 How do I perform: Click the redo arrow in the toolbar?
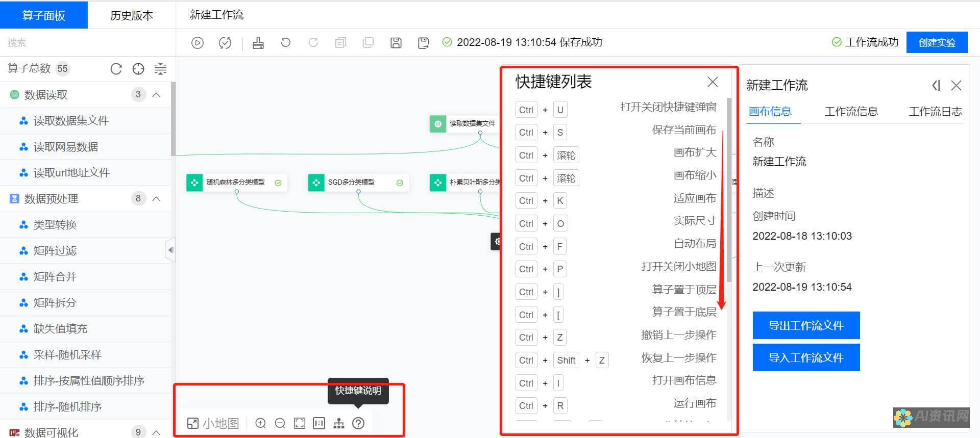click(313, 42)
